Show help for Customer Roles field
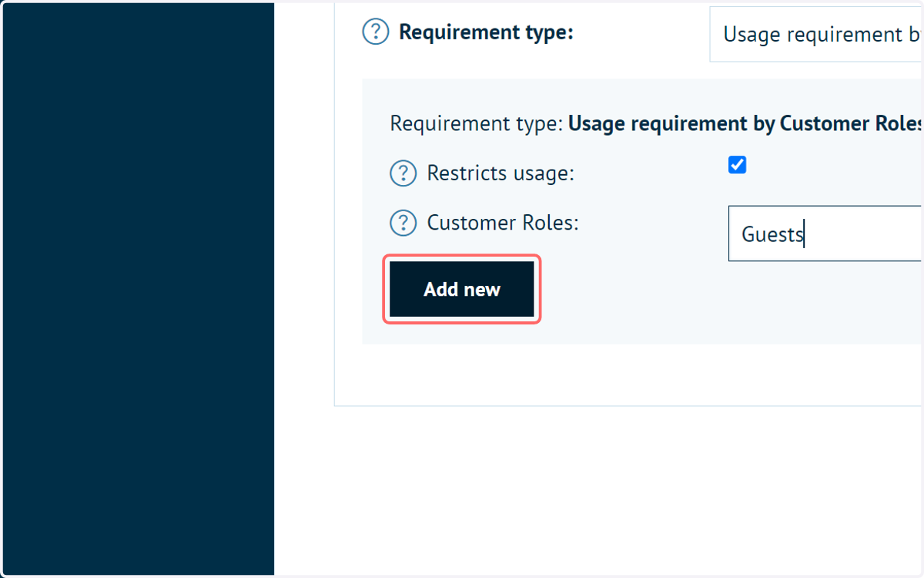 click(x=403, y=223)
